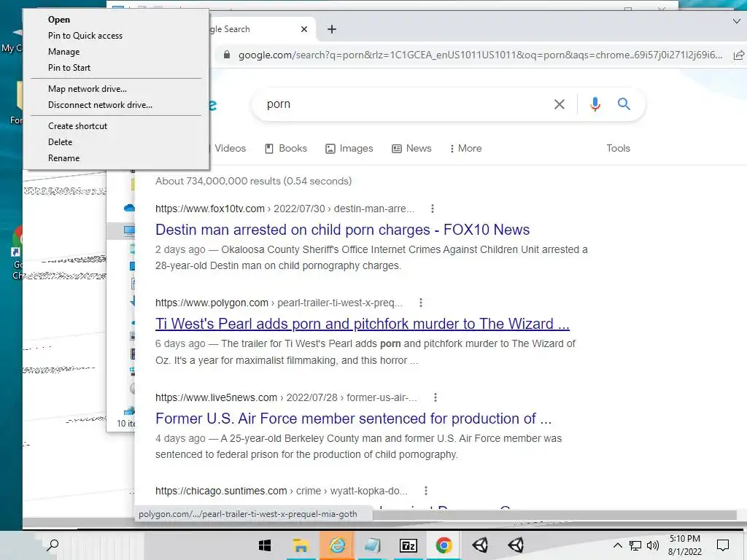
Task: Switch to Images results tab
Action: (x=349, y=149)
